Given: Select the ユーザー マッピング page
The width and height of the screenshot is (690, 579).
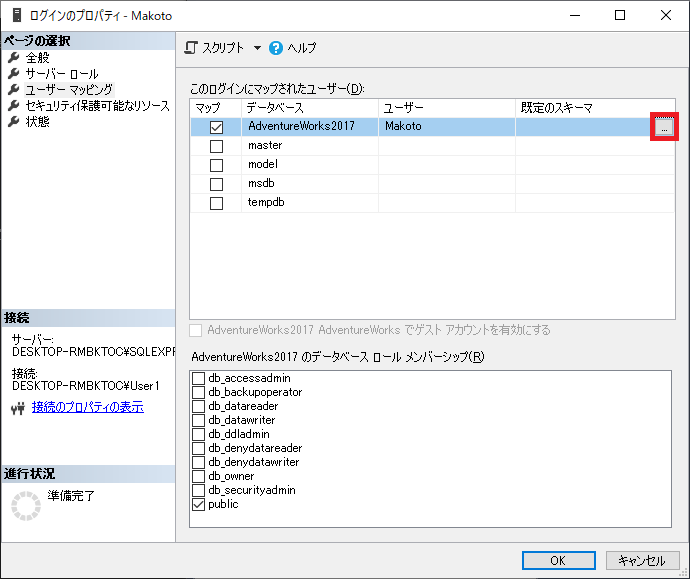Looking at the screenshot, I should click(x=69, y=90).
